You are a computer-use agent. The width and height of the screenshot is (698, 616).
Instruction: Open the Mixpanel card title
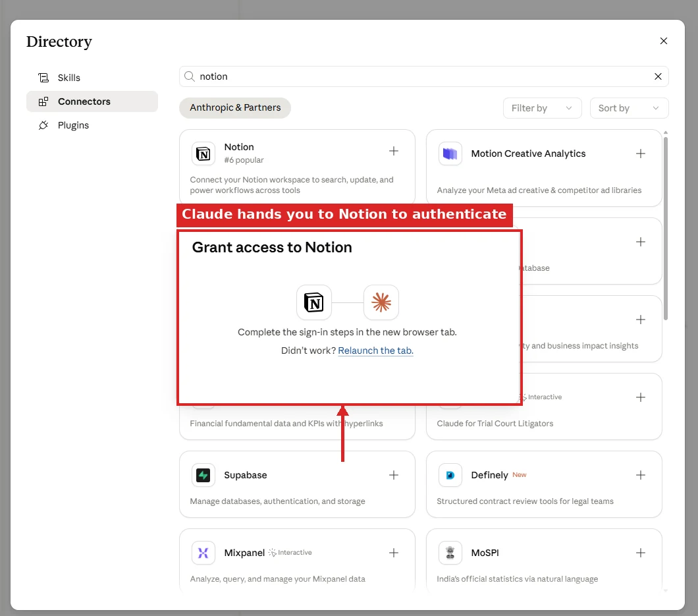[244, 553]
